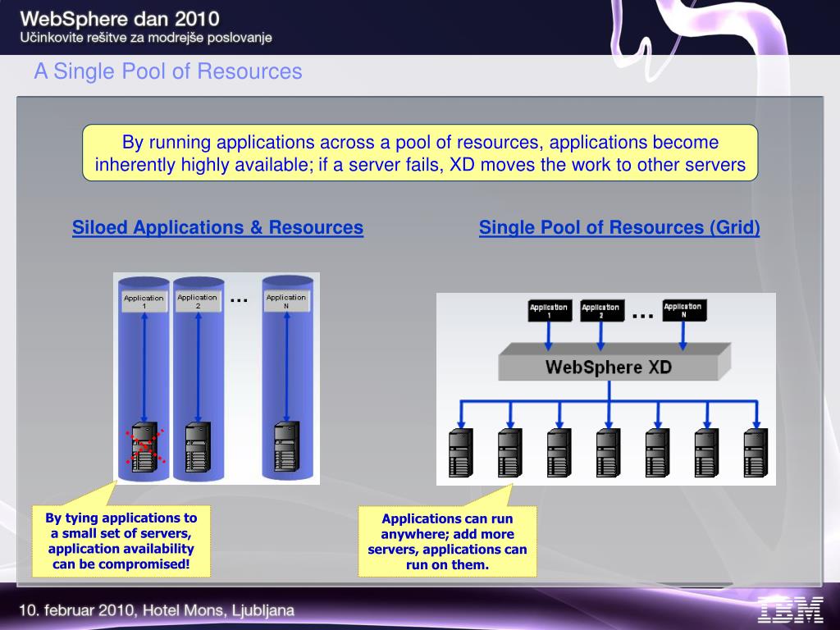840x630 pixels.
Task: Click the ellipsis between grid Application 2 and N
Action: (x=643, y=316)
